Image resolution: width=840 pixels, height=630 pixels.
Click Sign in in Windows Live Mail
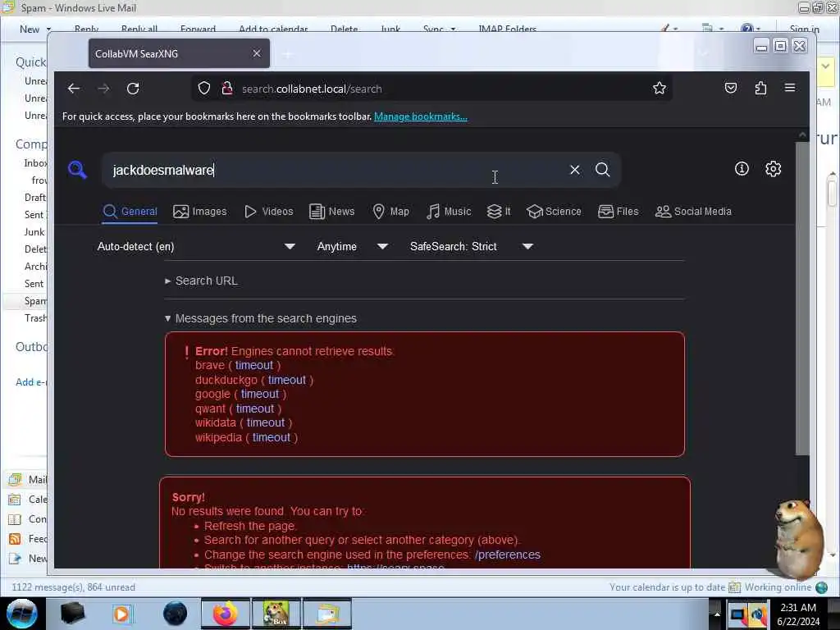(804, 29)
